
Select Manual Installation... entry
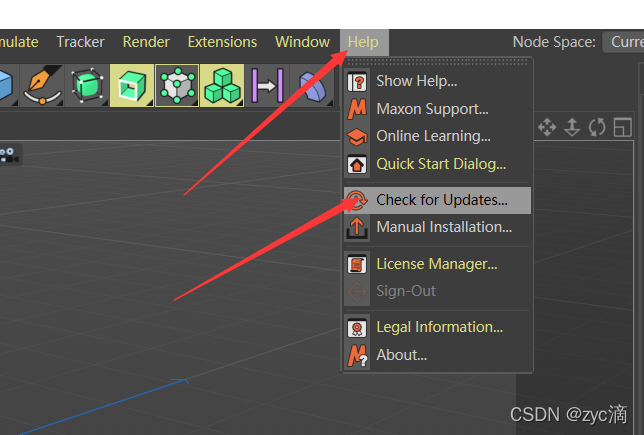tap(437, 227)
